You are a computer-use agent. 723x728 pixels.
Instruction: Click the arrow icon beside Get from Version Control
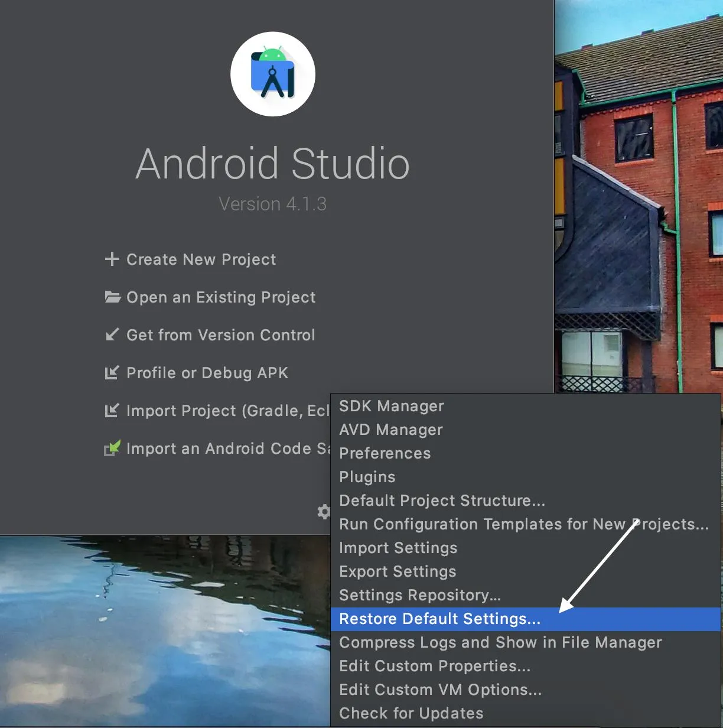click(112, 335)
